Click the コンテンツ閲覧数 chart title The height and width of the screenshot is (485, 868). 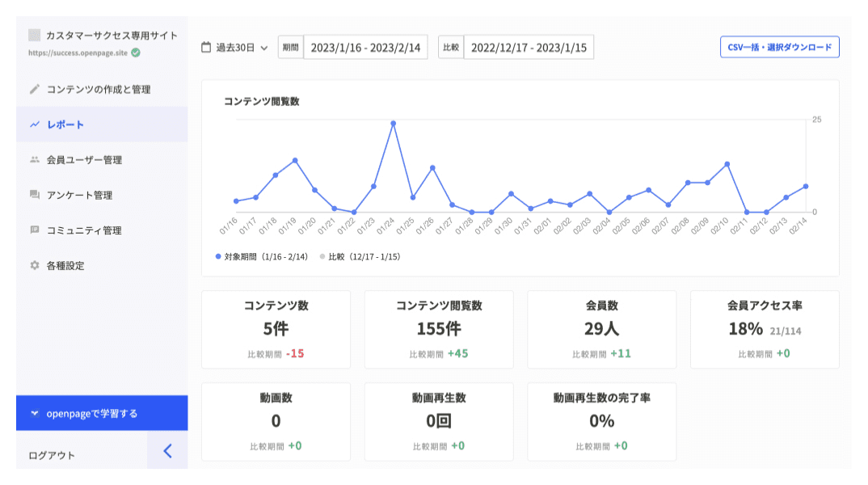(261, 101)
